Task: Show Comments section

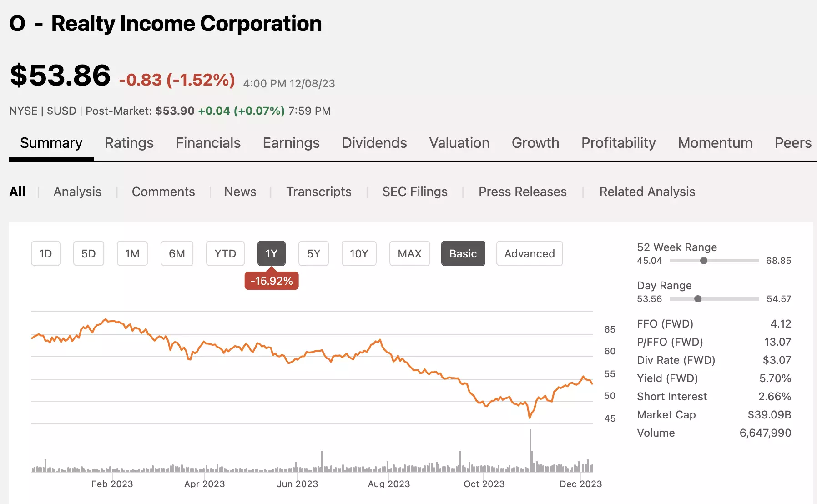Action: click(x=163, y=192)
